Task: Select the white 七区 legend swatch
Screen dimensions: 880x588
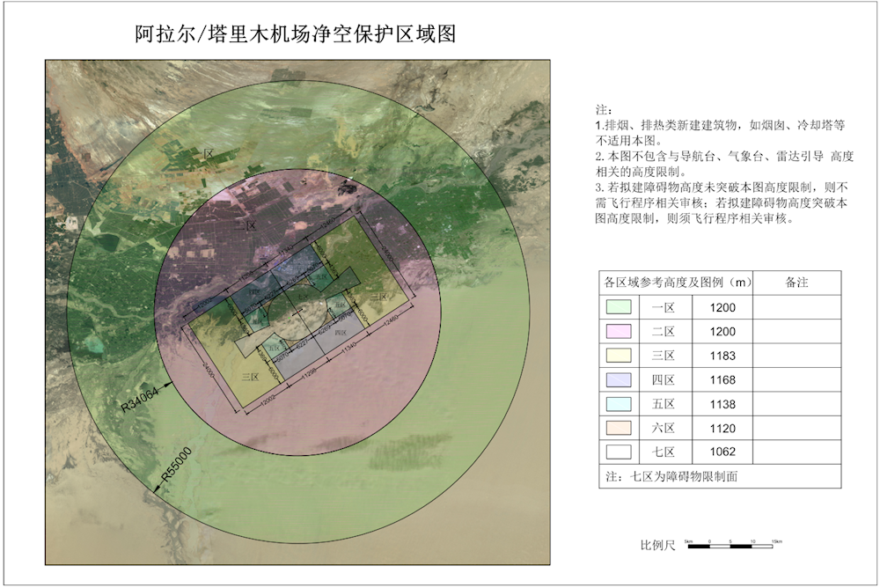Action: click(x=620, y=452)
